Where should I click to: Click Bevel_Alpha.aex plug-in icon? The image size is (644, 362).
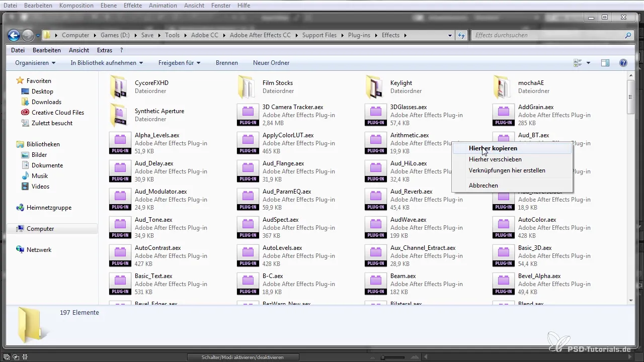click(x=503, y=284)
